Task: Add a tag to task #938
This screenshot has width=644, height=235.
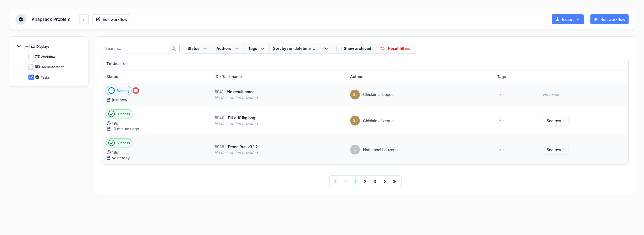Action: pos(500,150)
